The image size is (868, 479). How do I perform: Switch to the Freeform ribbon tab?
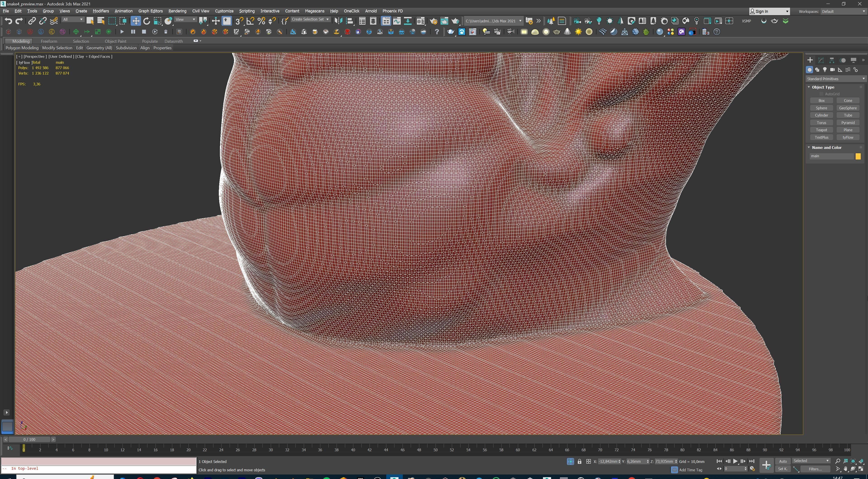tap(49, 41)
